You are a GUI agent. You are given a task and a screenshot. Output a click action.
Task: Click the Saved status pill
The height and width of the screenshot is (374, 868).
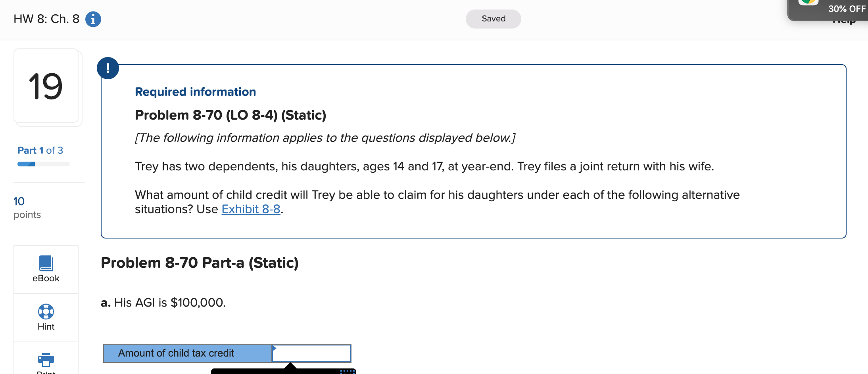493,19
